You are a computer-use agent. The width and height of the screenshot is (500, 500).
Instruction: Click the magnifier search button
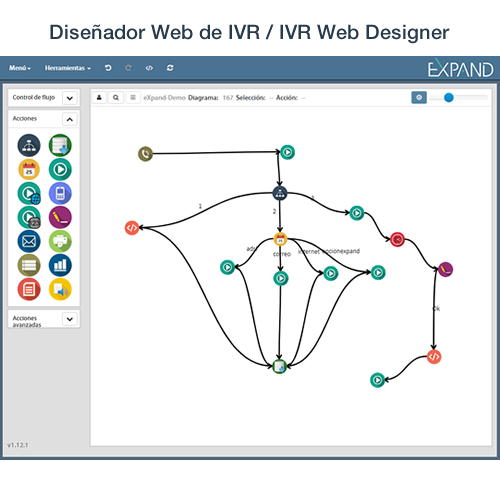(x=116, y=98)
